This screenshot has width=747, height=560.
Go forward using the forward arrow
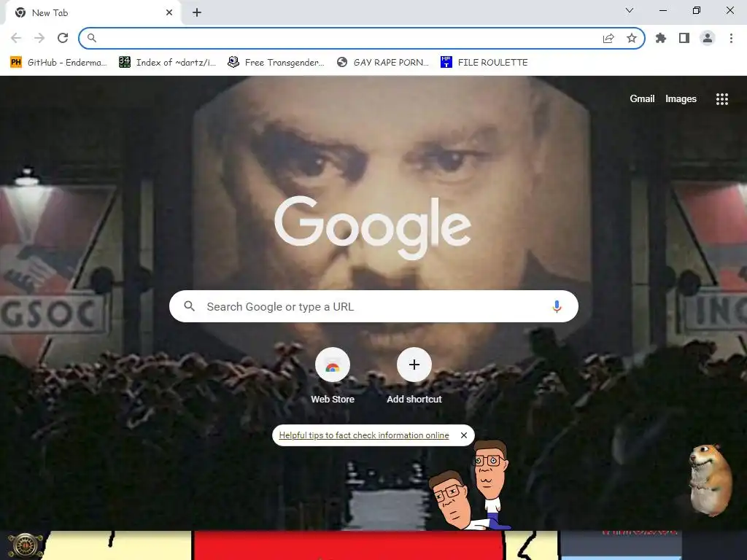[39, 38]
